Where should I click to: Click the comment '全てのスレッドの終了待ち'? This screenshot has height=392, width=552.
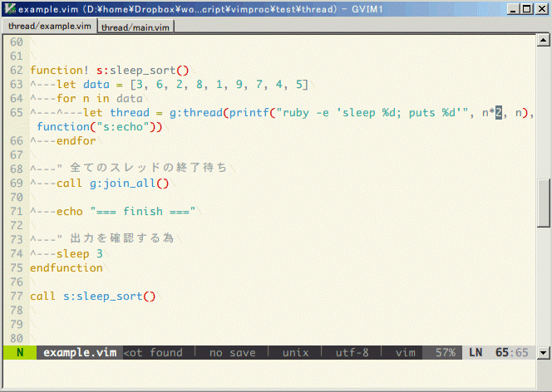coord(148,168)
